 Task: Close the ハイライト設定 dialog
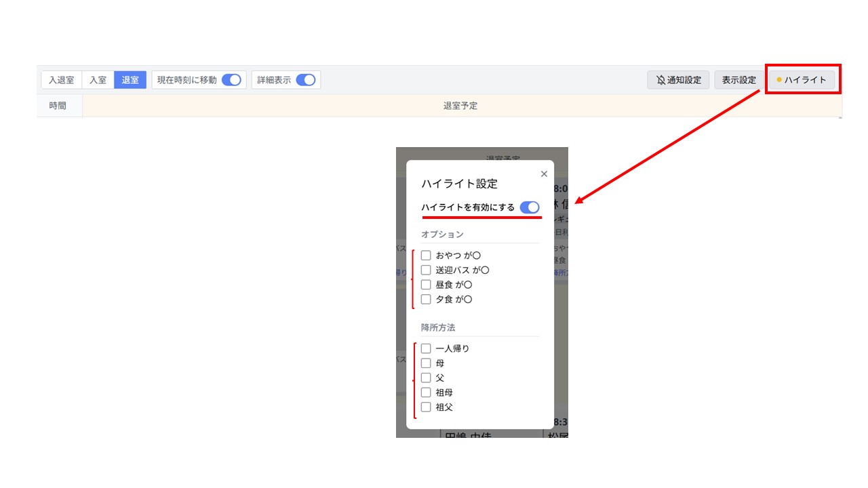click(x=544, y=174)
